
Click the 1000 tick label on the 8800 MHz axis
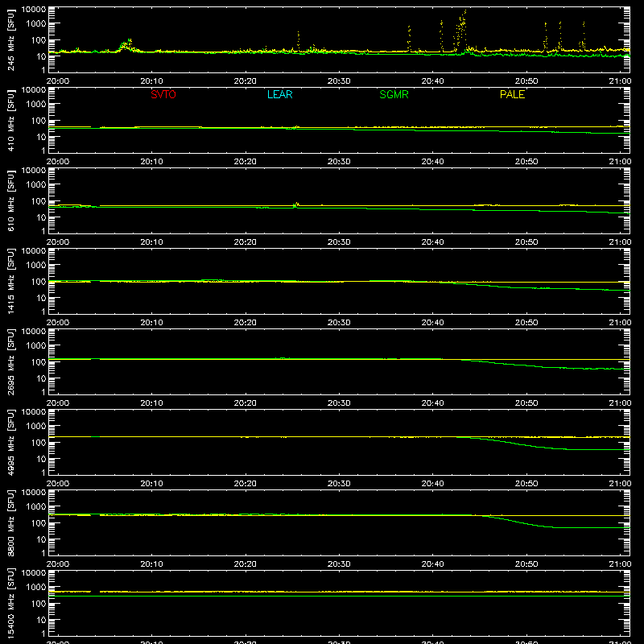click(x=36, y=507)
